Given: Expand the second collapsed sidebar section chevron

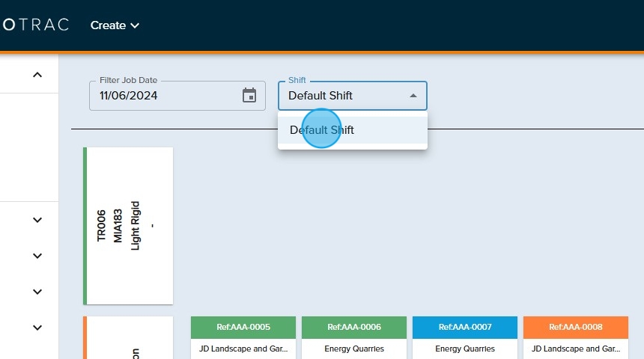Looking at the screenshot, I should pyautogui.click(x=37, y=256).
